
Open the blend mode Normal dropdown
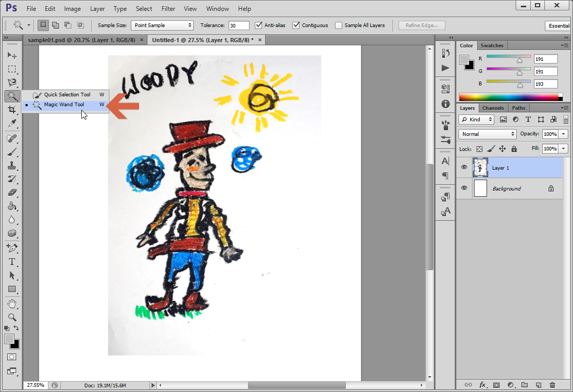pos(488,134)
